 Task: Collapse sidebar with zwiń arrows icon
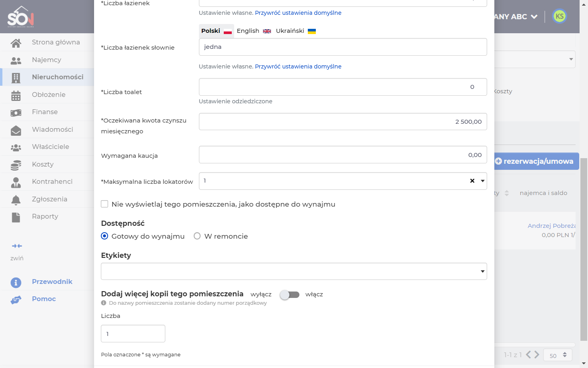click(17, 246)
